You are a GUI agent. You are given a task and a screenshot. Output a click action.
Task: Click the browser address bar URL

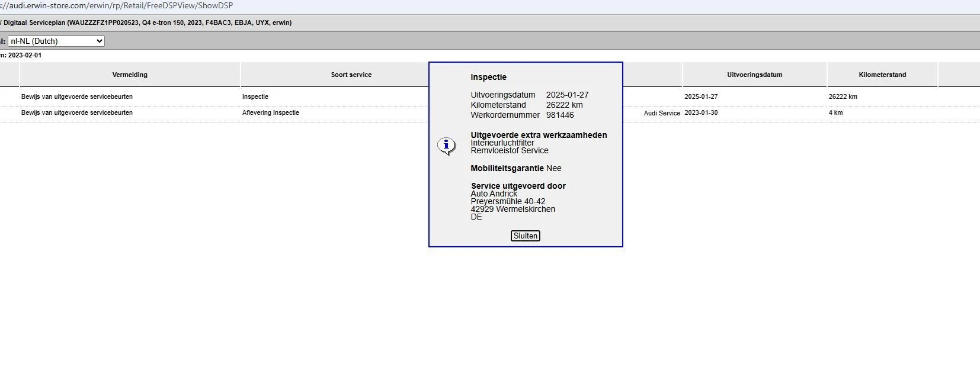pos(119,5)
